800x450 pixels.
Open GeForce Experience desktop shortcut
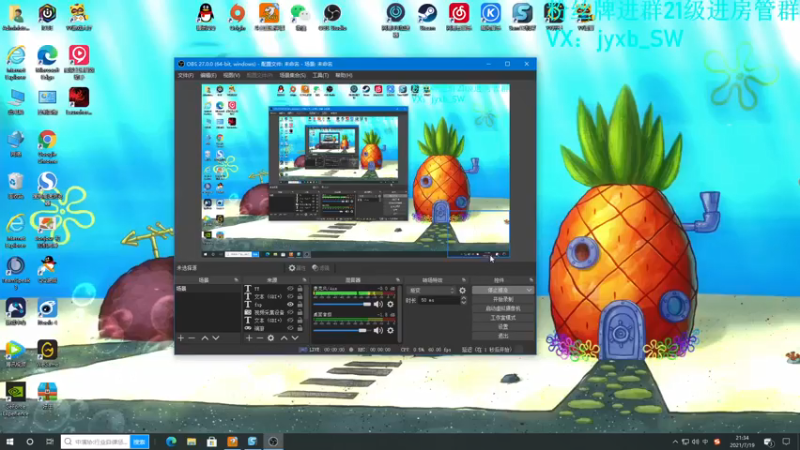pyautogui.click(x=16, y=399)
